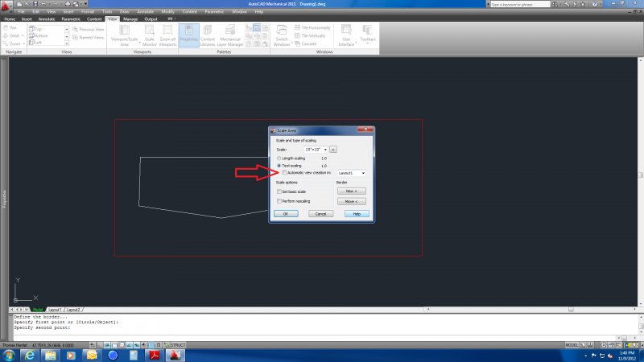This screenshot has width=644, height=362.
Task: Click Help in Scale Area dialog
Action: [x=357, y=214]
